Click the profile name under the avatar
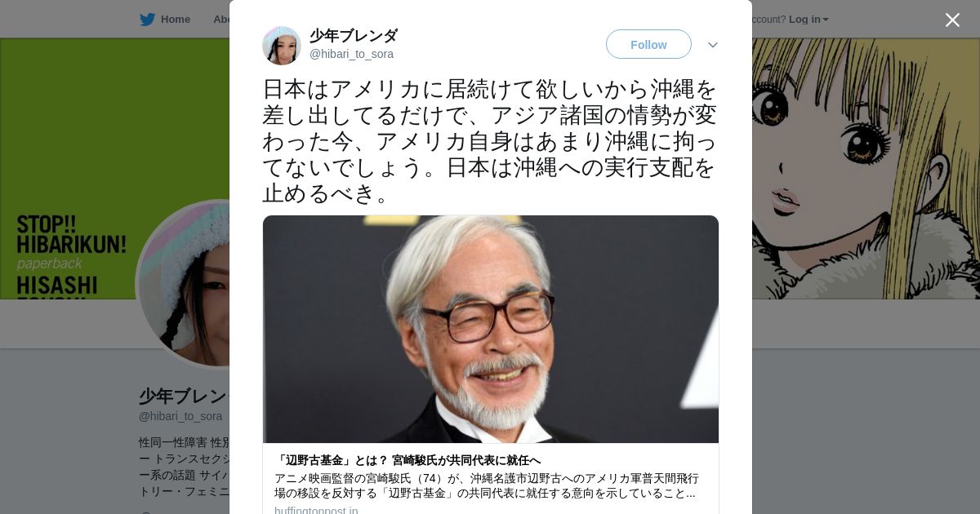This screenshot has width=980, height=514. (184, 397)
